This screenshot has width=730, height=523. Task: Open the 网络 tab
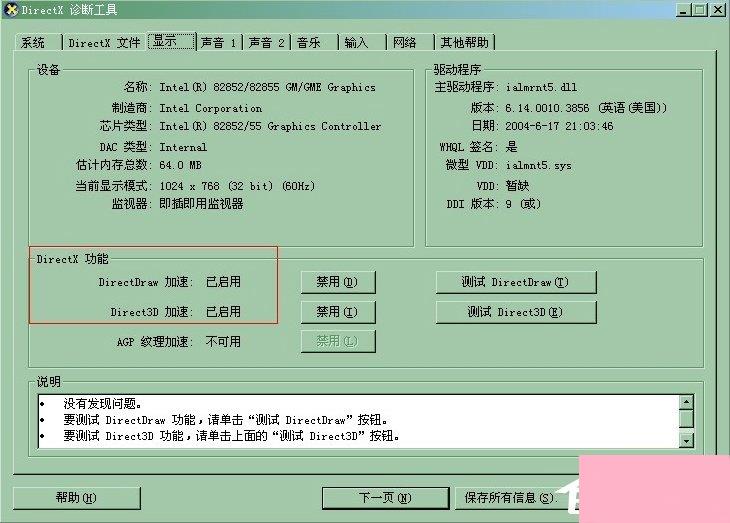click(410, 42)
